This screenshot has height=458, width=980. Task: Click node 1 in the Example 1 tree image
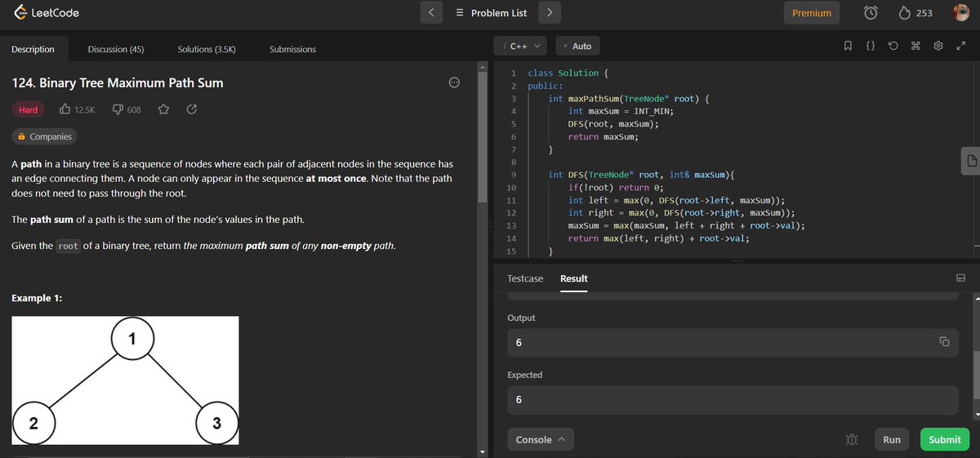click(x=131, y=339)
